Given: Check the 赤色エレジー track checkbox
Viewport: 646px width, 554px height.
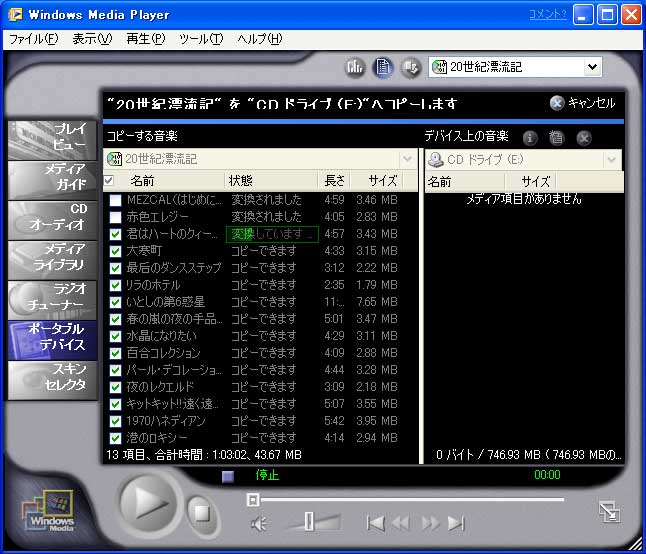Looking at the screenshot, I should coord(115,217).
